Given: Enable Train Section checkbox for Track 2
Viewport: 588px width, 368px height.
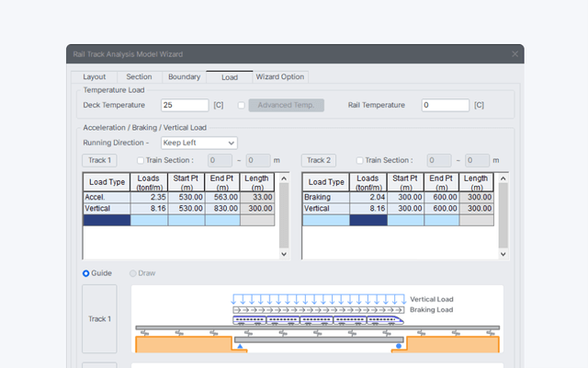Looking at the screenshot, I should click(359, 160).
